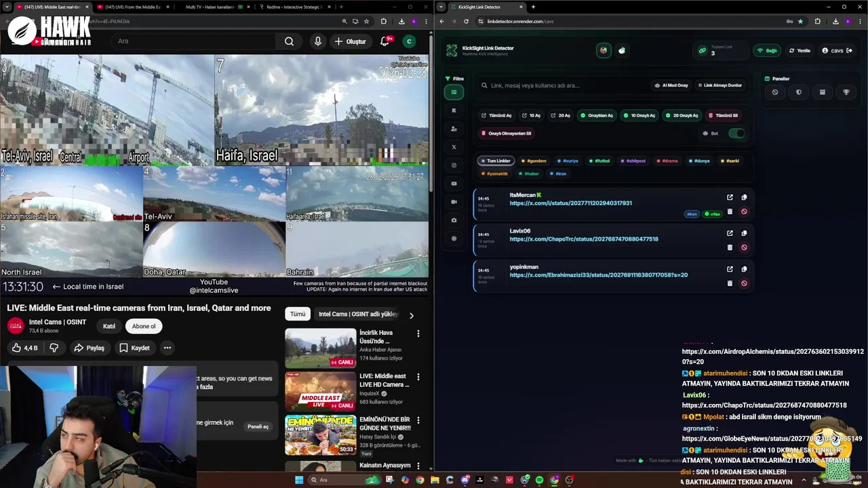
Task: Click the 10 Onaylı Aç button
Action: click(639, 116)
